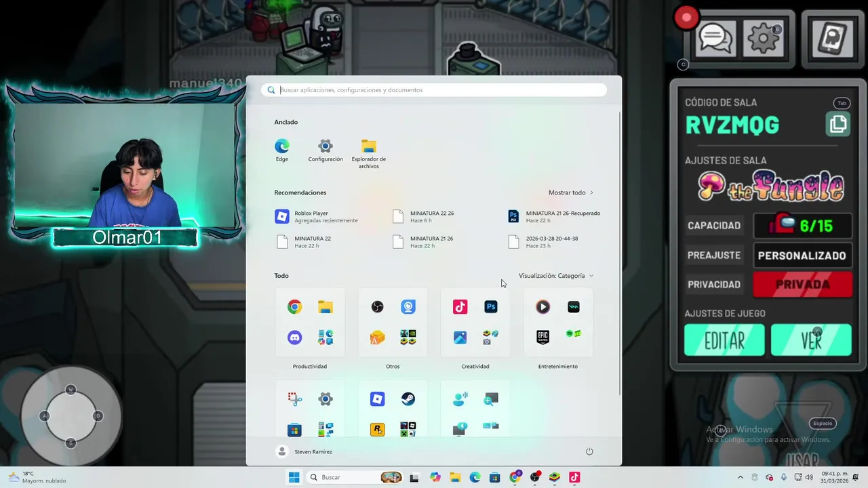
Task: Open TikTok in Creatividad group
Action: click(460, 307)
